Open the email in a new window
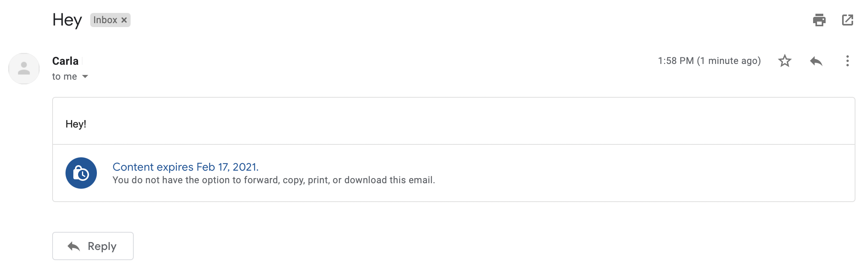Image resolution: width=868 pixels, height=266 pixels. (848, 20)
